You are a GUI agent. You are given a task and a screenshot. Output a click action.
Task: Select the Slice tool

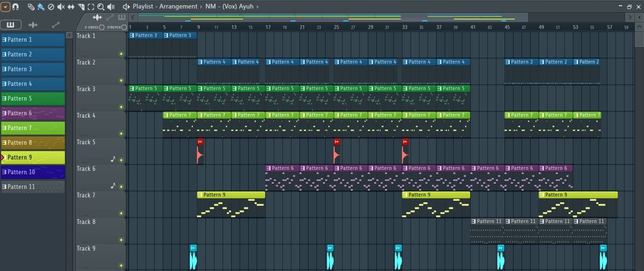pos(81,7)
